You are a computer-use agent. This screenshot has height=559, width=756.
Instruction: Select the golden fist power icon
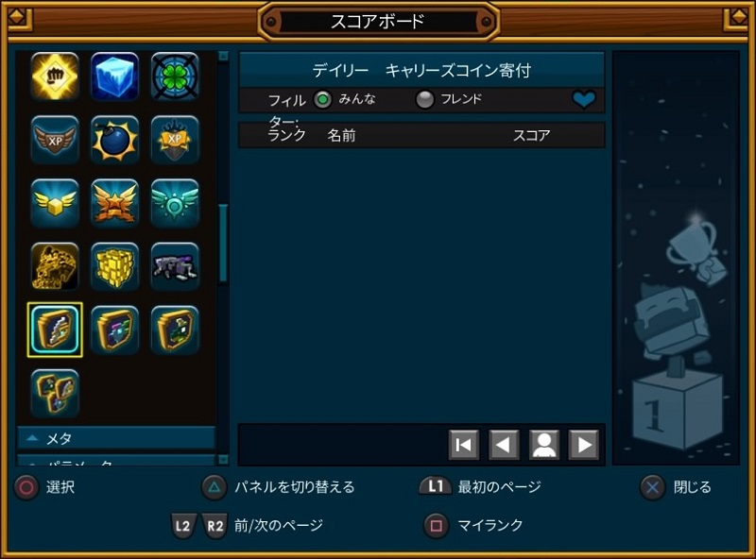point(55,76)
